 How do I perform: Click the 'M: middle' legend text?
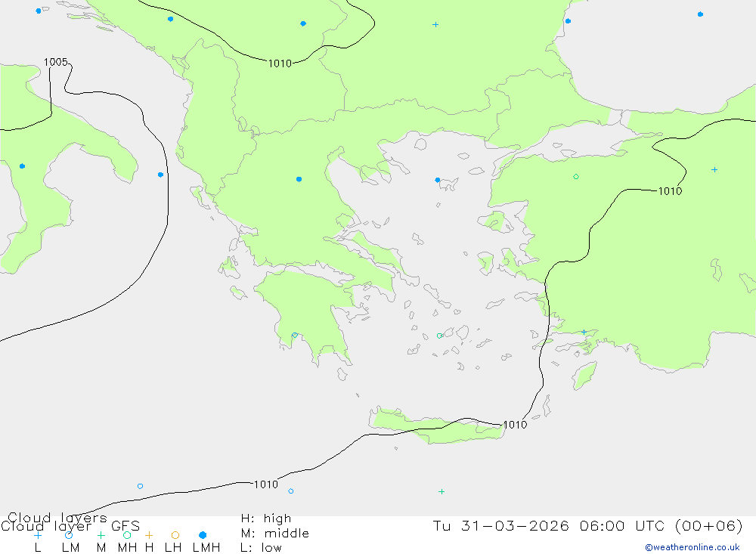coord(275,534)
